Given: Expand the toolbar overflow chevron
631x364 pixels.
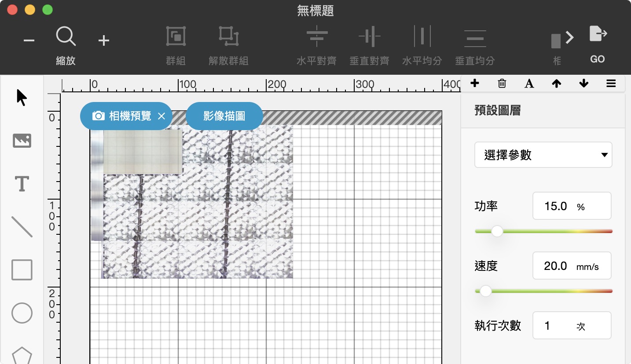Looking at the screenshot, I should (570, 38).
